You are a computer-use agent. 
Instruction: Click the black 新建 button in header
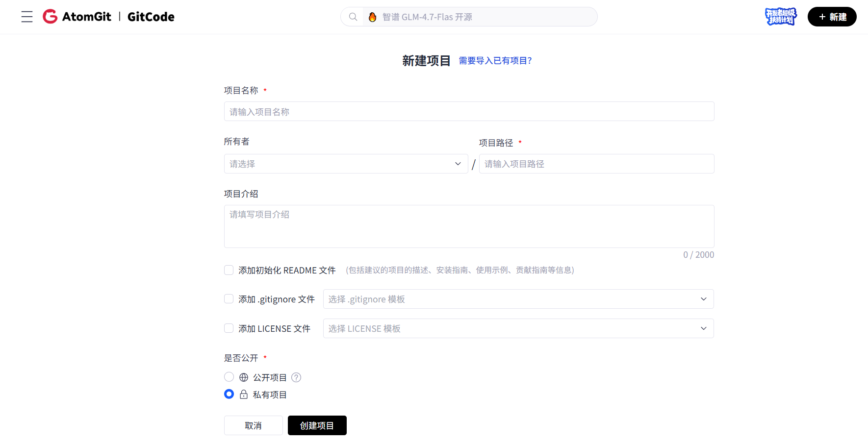point(832,17)
